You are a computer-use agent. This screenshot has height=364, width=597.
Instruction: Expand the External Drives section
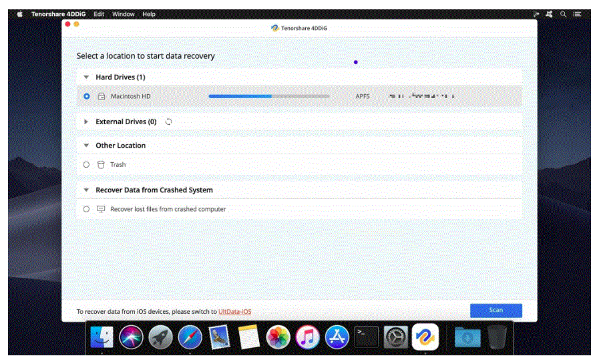click(86, 122)
